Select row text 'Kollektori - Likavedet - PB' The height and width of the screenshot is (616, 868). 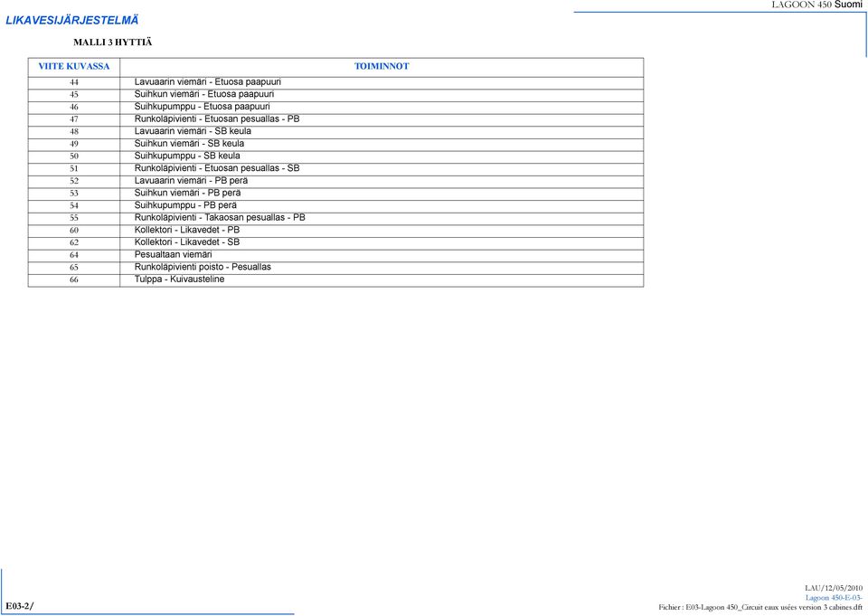click(187, 230)
